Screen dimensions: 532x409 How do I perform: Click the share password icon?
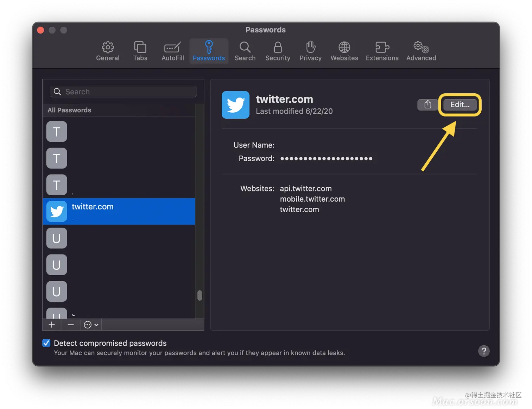point(427,105)
